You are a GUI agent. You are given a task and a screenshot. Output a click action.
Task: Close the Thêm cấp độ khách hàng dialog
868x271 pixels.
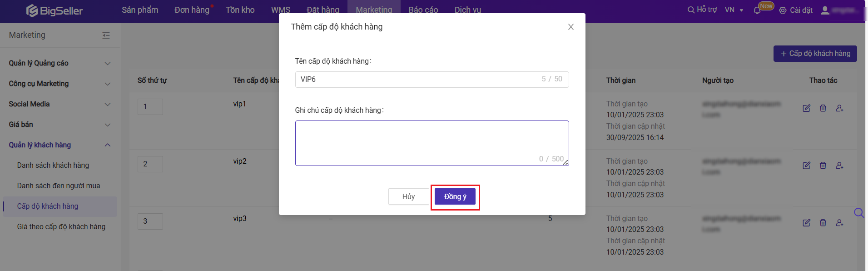point(571,27)
